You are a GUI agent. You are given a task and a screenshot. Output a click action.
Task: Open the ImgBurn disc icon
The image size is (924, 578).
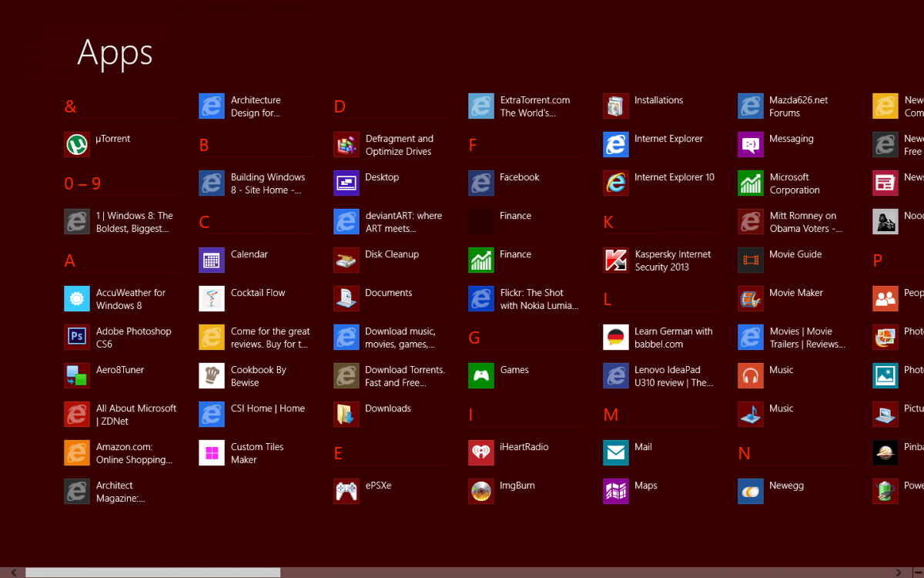point(481,492)
